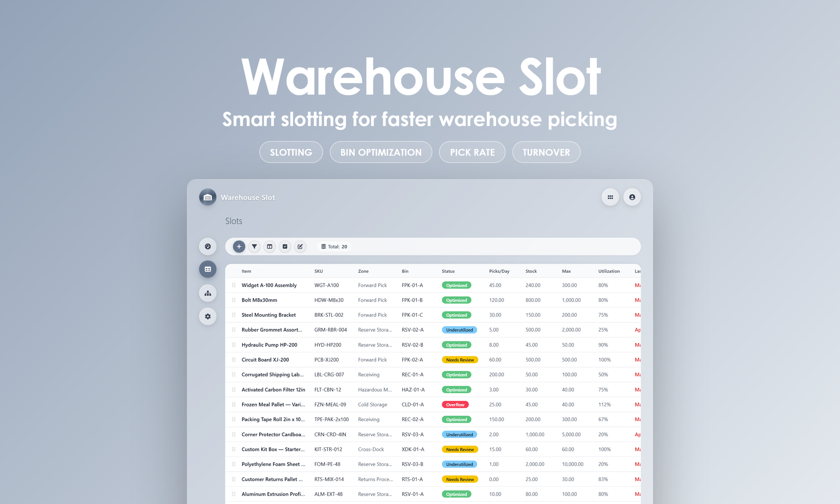Click the 200.00 picks/day value
The image size is (840, 504).
coord(496,375)
